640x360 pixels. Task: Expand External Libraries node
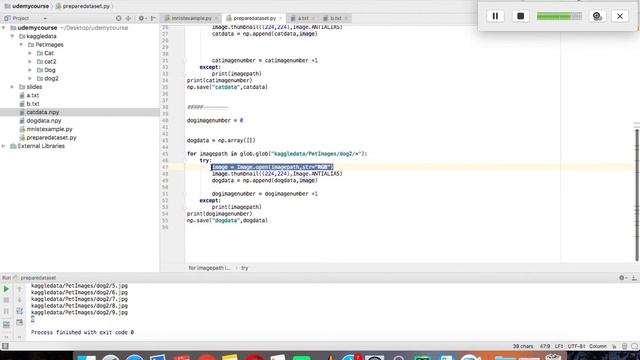(4, 146)
